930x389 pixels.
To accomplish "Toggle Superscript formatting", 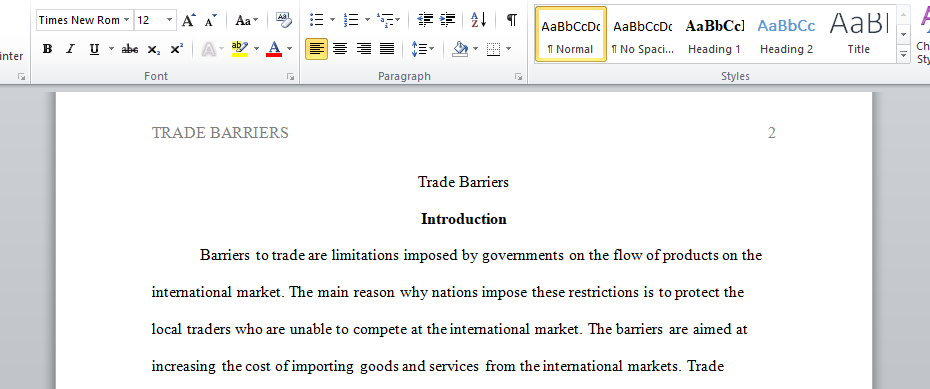I will 176,49.
